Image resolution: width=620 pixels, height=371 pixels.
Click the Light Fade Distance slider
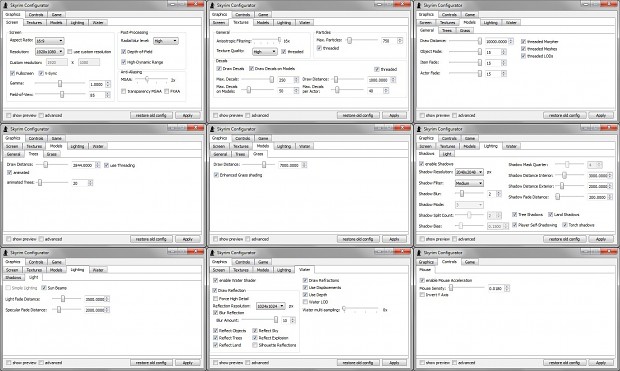coord(66,299)
